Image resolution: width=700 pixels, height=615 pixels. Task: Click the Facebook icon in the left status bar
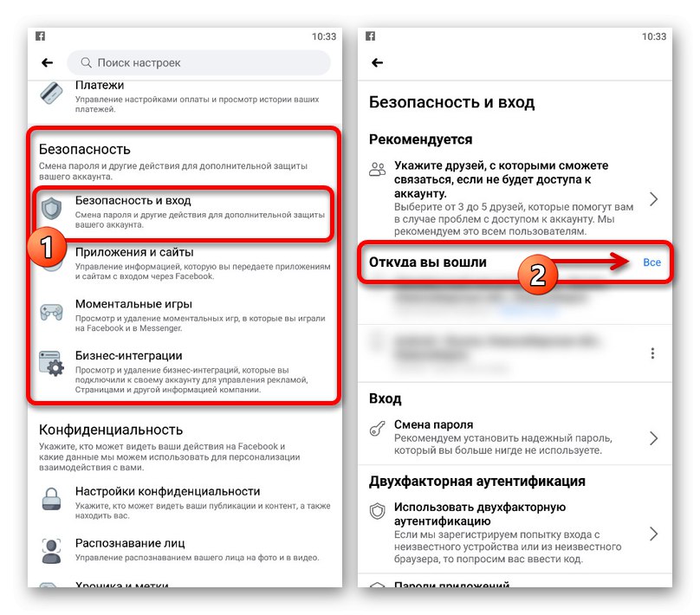click(40, 36)
